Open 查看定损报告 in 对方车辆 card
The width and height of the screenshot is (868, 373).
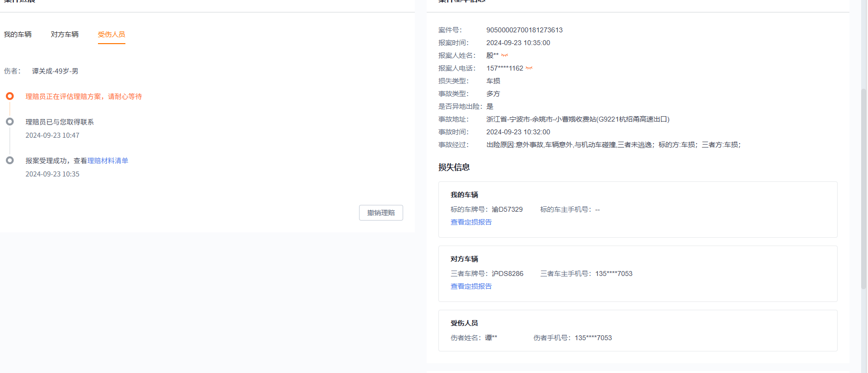tap(471, 286)
